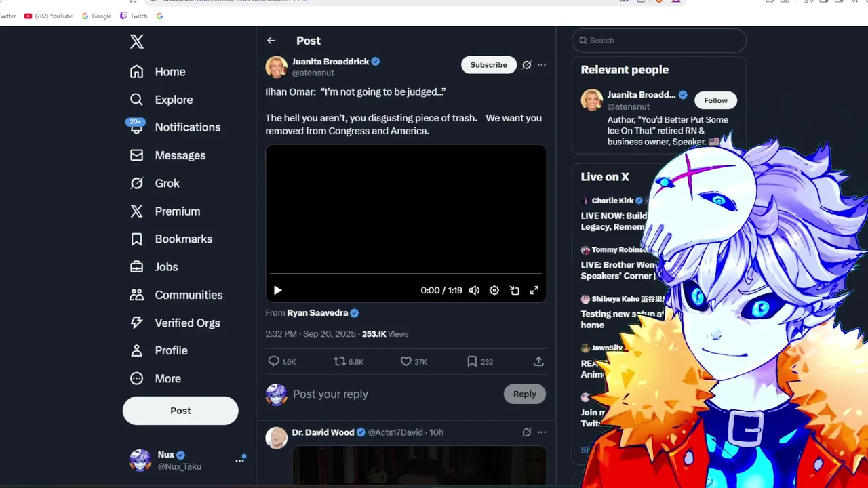
Task: Open Ryan Saavedra source link
Action: tap(317, 313)
